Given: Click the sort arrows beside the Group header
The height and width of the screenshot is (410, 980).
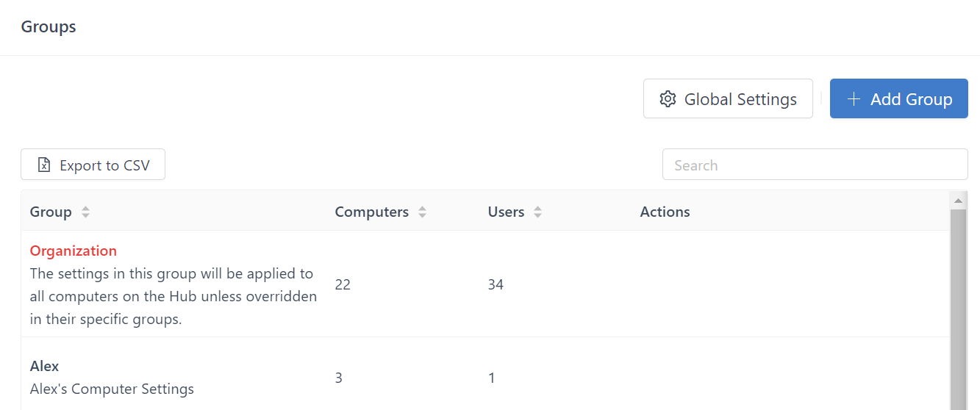Looking at the screenshot, I should 86,212.
